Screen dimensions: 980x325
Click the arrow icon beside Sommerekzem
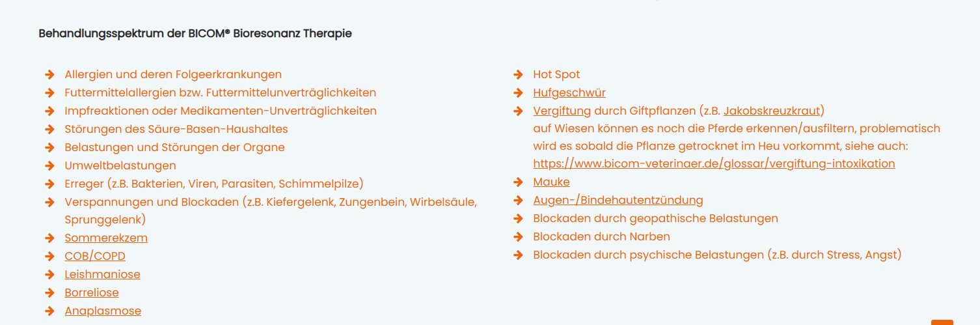pyautogui.click(x=49, y=238)
